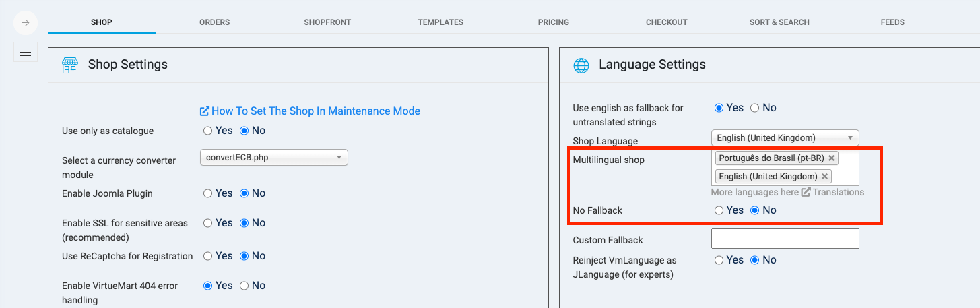Viewport: 980px width, 308px height.
Task: Set Use only as catalogue to Yes
Action: (208, 131)
